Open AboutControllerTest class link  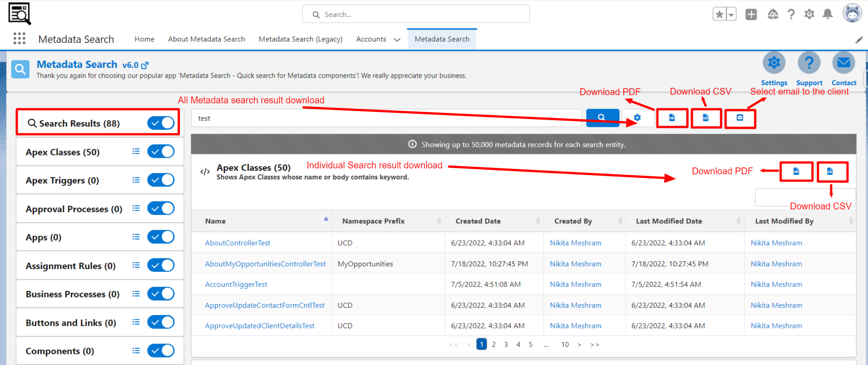pos(237,243)
